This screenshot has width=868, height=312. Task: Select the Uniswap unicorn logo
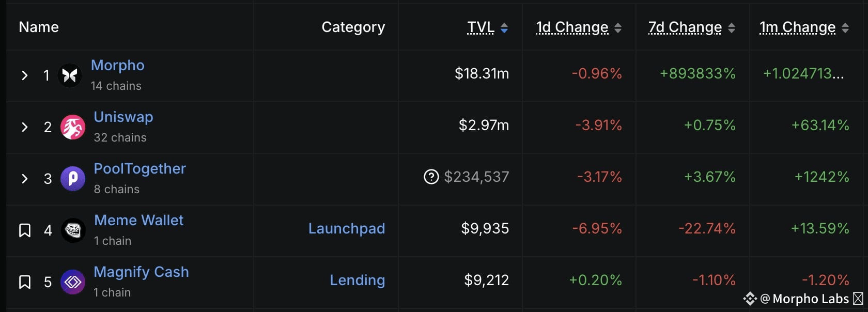click(x=72, y=127)
